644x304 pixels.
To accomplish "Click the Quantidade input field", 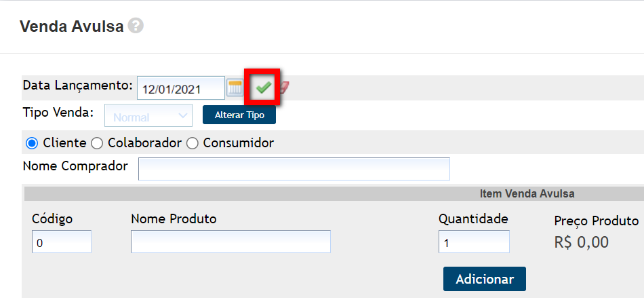I will 474,242.
